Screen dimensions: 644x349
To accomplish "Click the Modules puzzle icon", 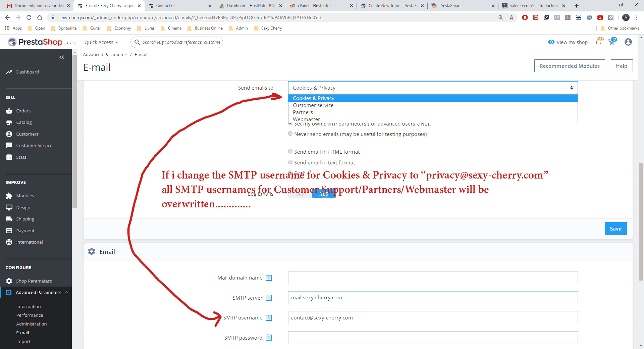I will tap(9, 196).
